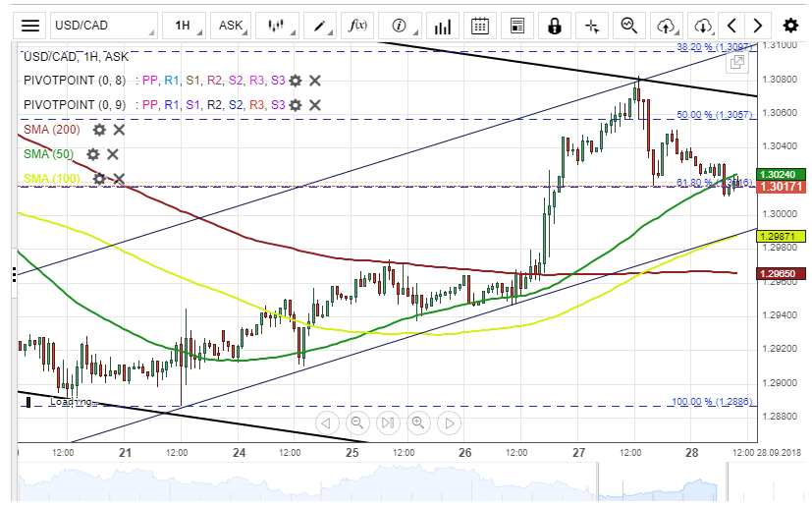Select the pencil drawing tools

[320, 26]
